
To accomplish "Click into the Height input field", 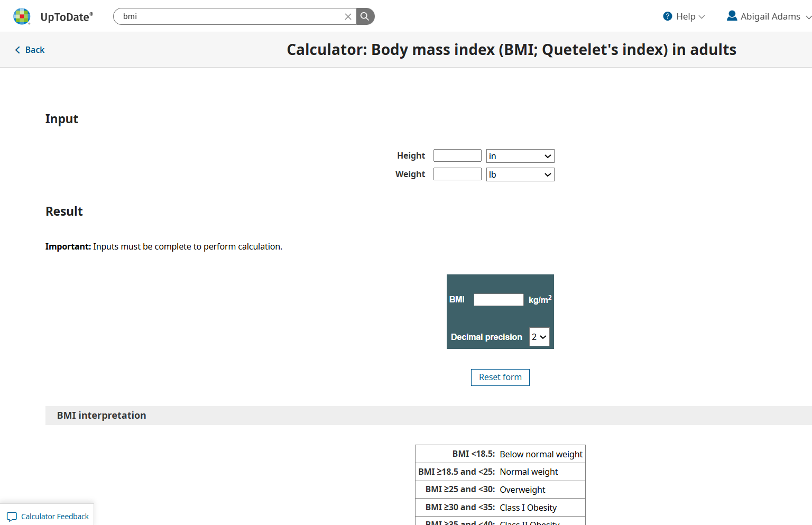I will (x=457, y=155).
